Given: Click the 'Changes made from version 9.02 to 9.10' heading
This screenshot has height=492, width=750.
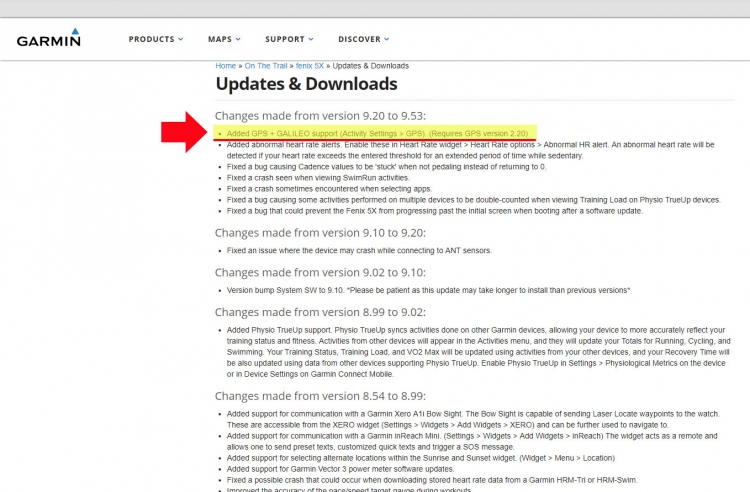Looking at the screenshot, I should tap(320, 273).
